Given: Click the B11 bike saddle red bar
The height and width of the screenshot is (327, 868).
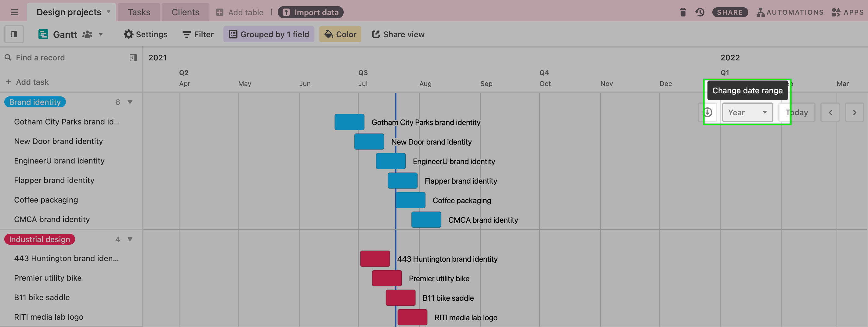Looking at the screenshot, I should click(x=401, y=298).
